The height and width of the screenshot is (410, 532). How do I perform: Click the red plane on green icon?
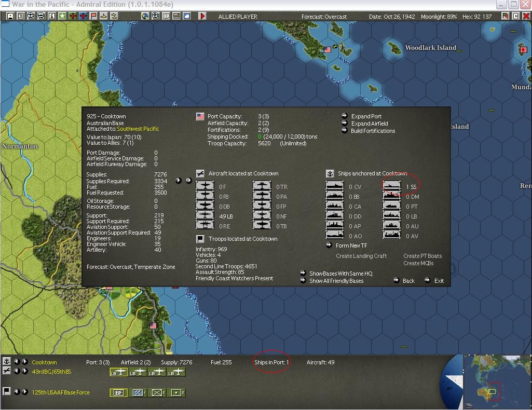(x=73, y=16)
